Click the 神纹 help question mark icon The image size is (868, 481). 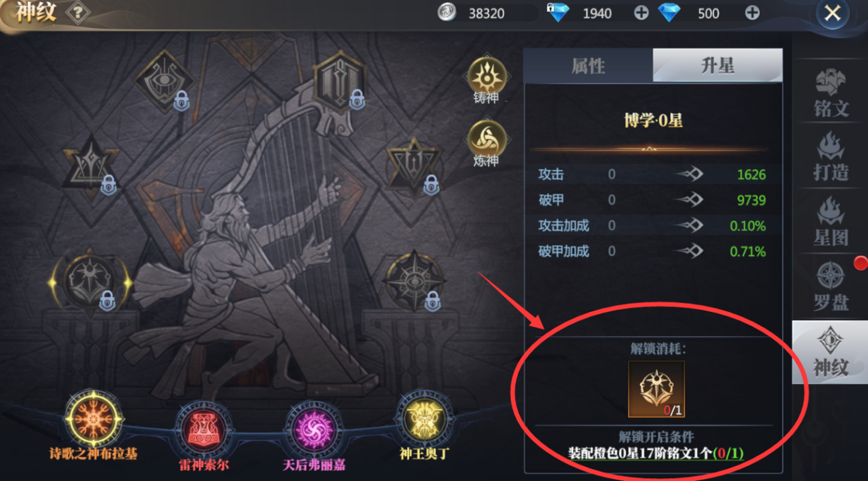78,12
